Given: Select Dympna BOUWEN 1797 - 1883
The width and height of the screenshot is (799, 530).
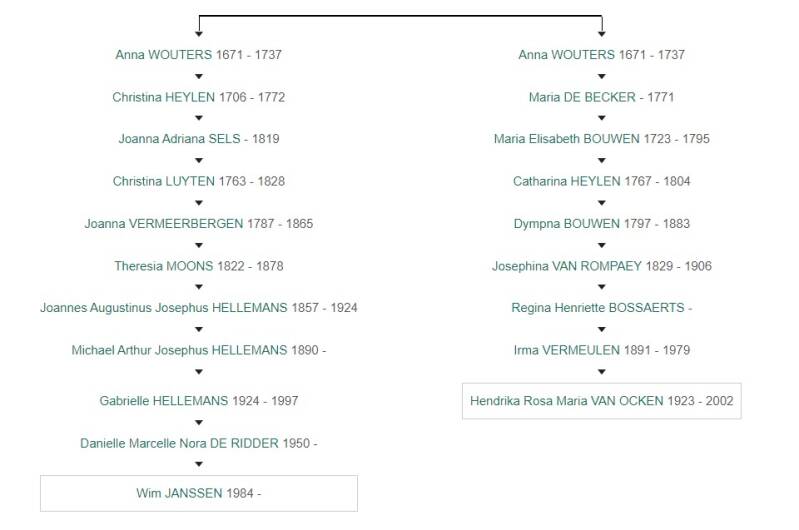Looking at the screenshot, I should point(601,223).
